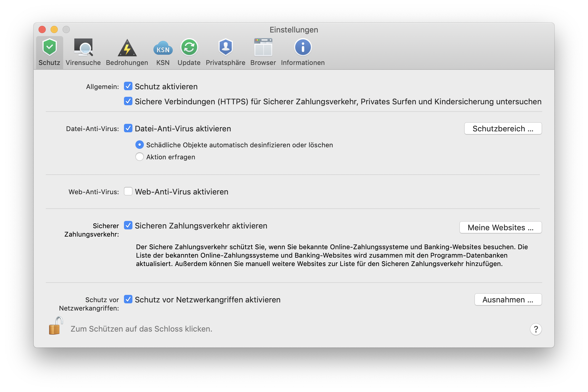Click the Schutzbereich ... button
Screen dimensions: 588x392
coord(503,129)
